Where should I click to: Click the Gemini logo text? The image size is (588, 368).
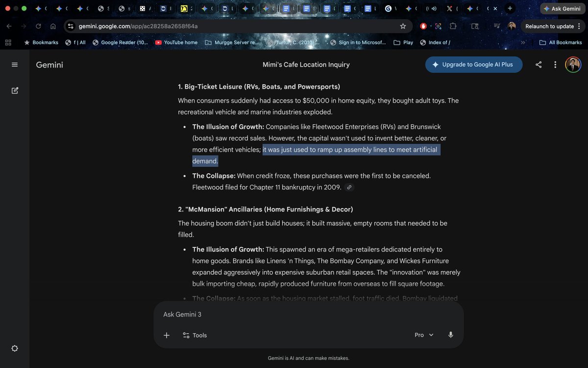(49, 65)
